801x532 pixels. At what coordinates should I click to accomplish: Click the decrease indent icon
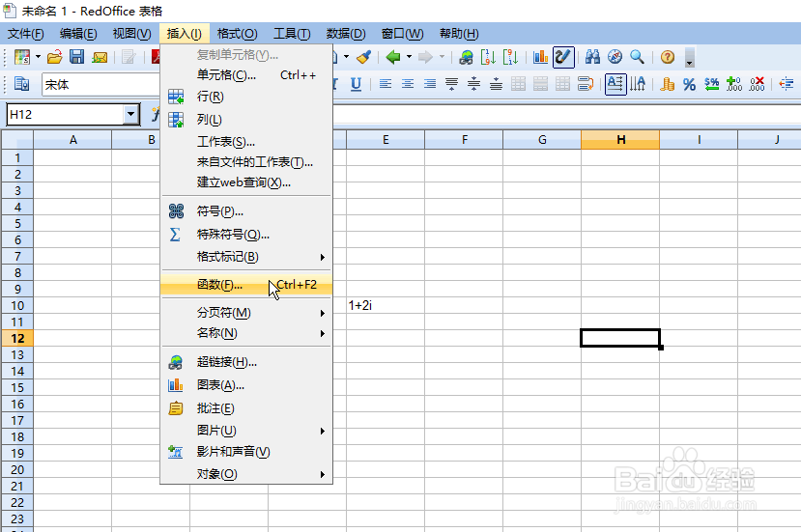pos(787,84)
